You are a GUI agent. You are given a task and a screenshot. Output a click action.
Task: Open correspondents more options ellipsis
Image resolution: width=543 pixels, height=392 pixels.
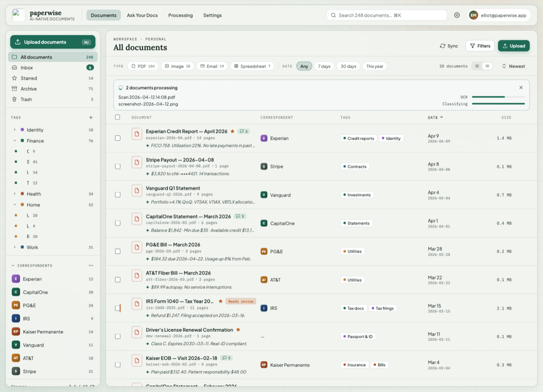91,266
